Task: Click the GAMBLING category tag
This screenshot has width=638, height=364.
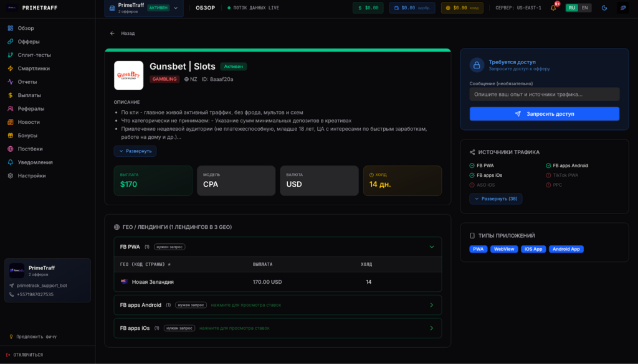Action: tap(164, 79)
